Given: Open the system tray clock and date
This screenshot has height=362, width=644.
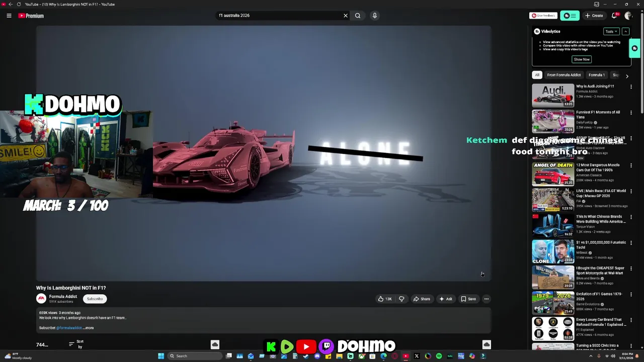Looking at the screenshot, I should coord(626,356).
